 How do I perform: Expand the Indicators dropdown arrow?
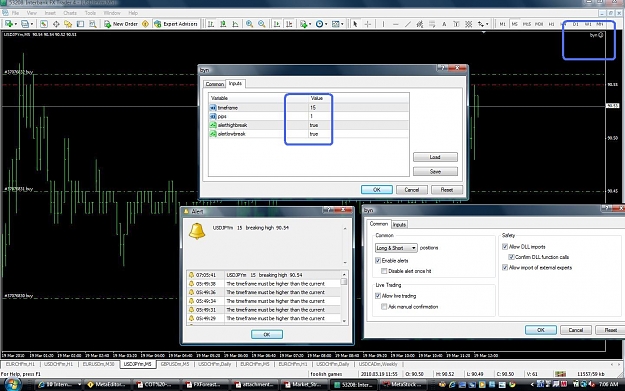[x=311, y=24]
